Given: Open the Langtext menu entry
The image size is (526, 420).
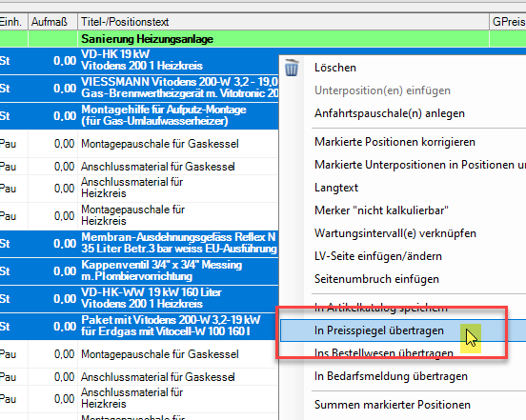Looking at the screenshot, I should coord(336,188).
